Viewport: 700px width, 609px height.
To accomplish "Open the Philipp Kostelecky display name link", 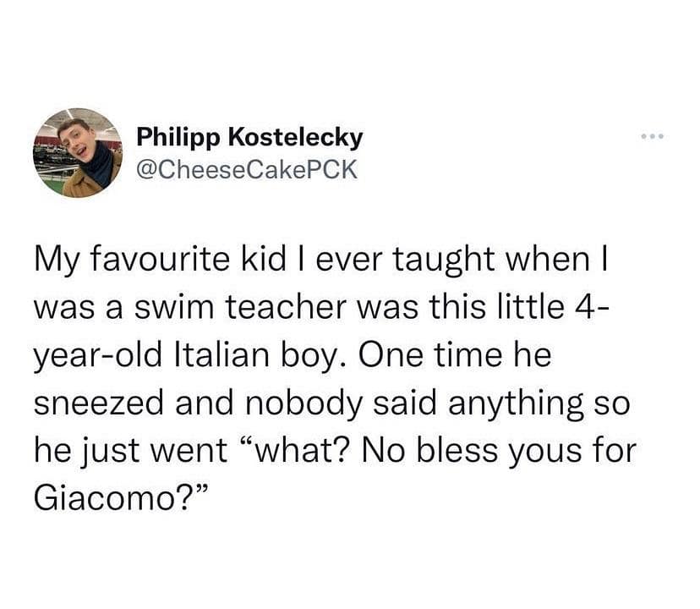I will 249,136.
